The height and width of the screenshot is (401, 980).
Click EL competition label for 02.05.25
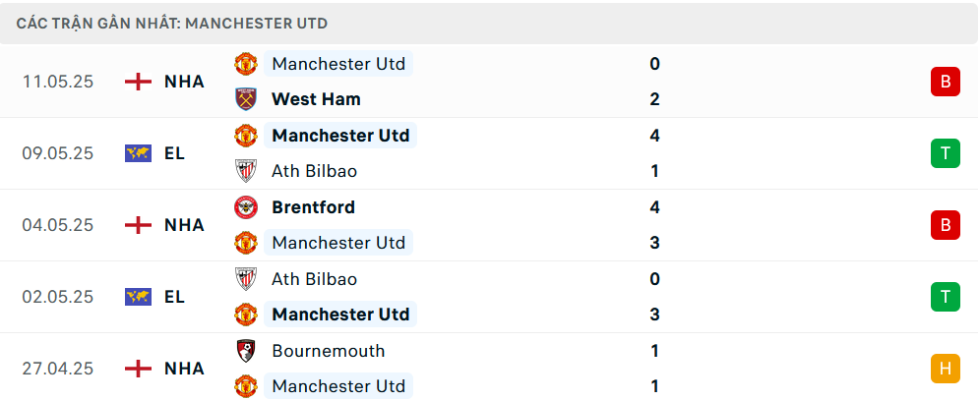175,297
